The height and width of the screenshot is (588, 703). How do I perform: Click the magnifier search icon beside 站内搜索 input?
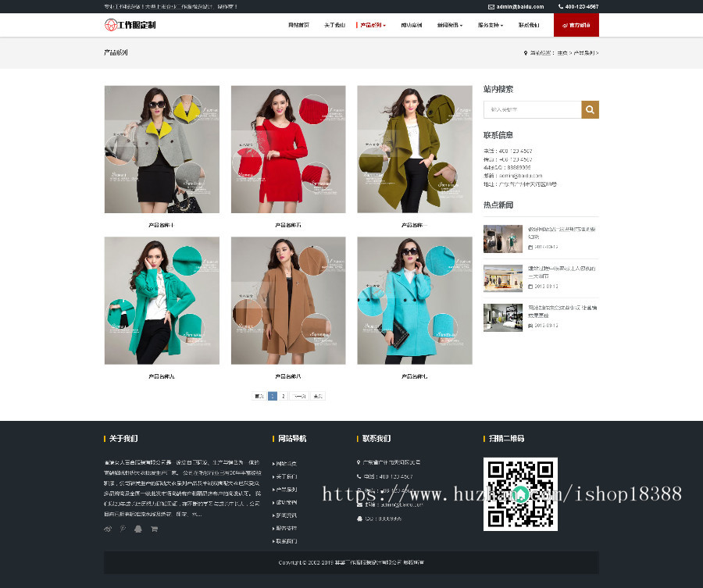click(590, 109)
